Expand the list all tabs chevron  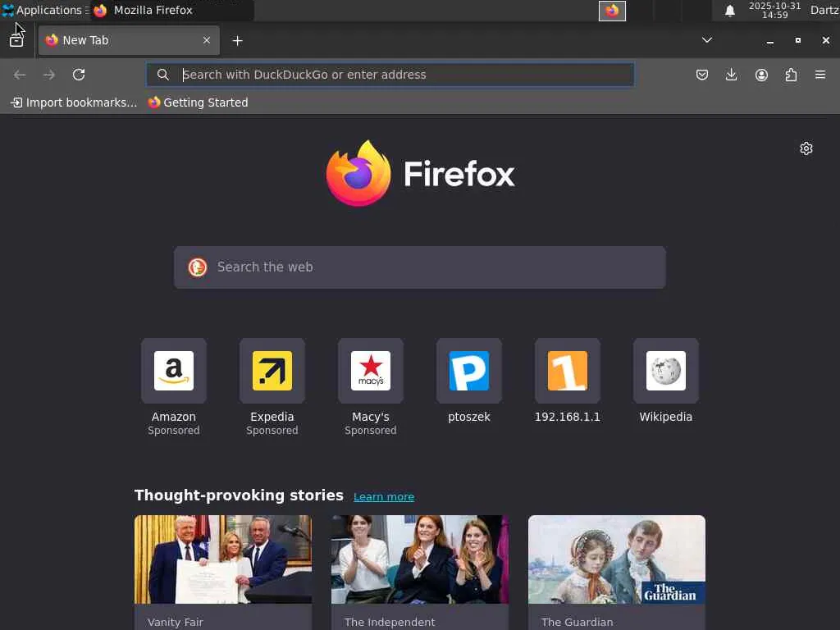tap(707, 40)
